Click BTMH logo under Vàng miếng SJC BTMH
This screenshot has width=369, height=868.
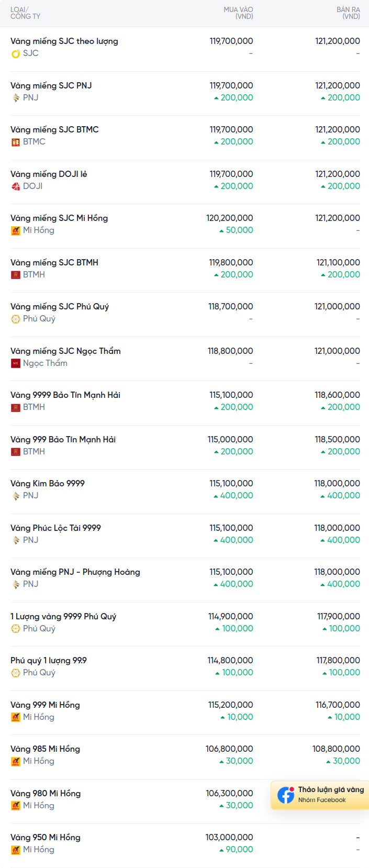point(16,275)
